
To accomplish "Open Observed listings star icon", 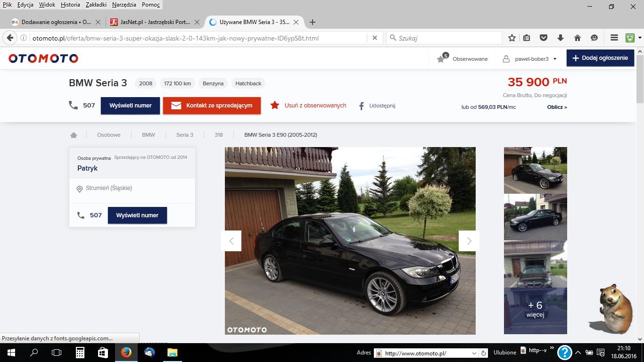I will coord(441,59).
